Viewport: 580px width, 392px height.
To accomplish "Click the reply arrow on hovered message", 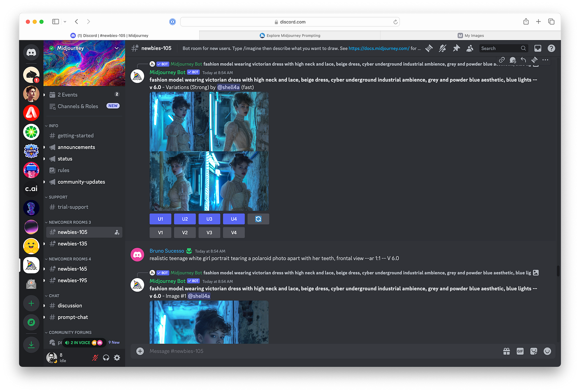I will [x=523, y=60].
